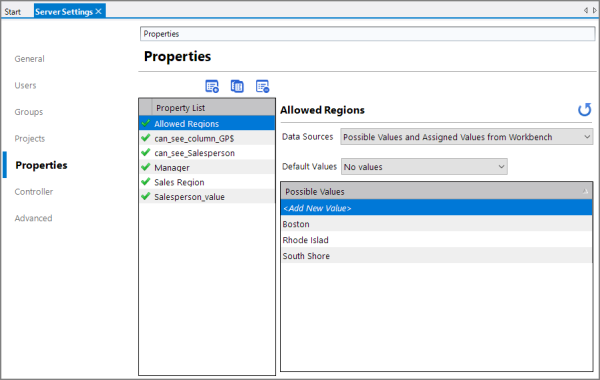Click the tab scroll left arrow

[x=585, y=10]
